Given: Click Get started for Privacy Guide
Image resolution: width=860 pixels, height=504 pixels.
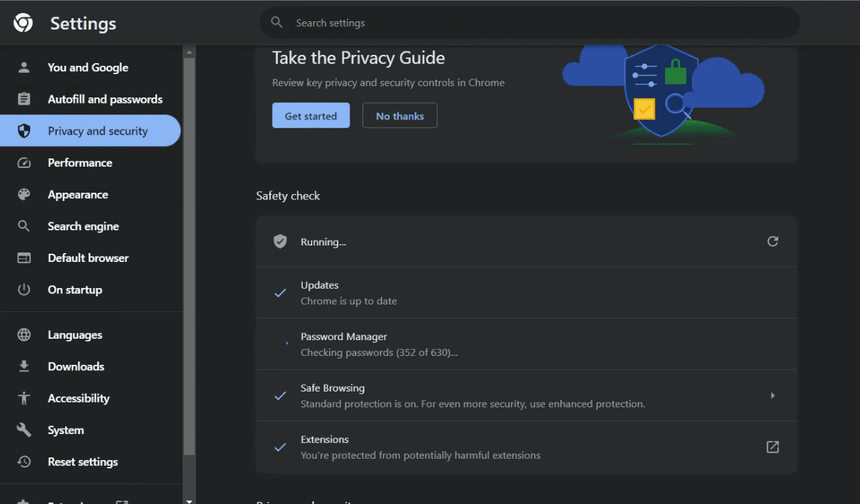Looking at the screenshot, I should click(x=311, y=116).
